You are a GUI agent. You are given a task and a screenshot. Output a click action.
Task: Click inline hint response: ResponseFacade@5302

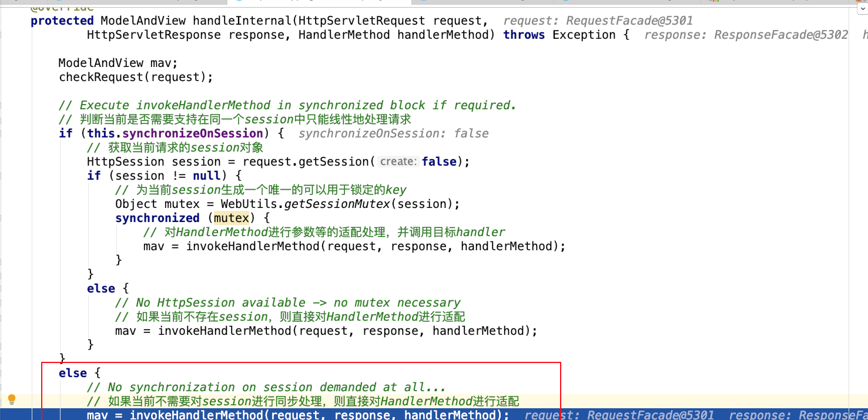point(746,35)
